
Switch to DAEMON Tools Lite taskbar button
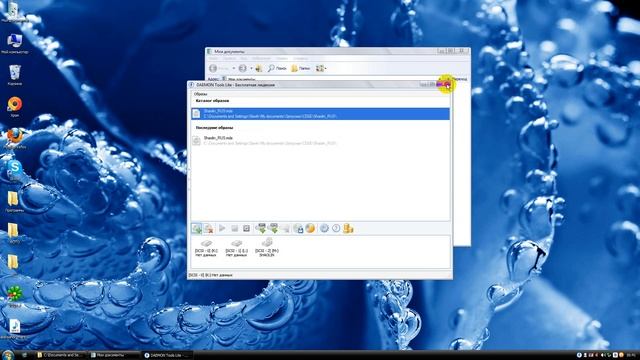pos(167,355)
